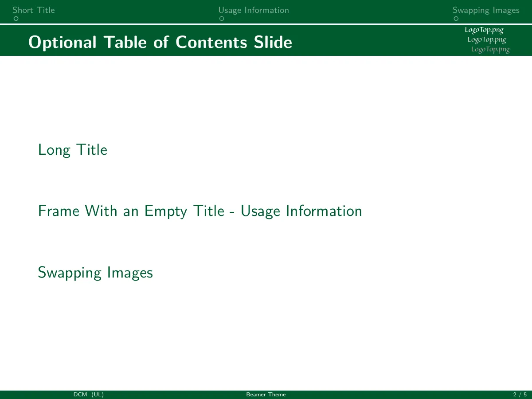
Task: Open the Long Title contents entry
Action: pyautogui.click(x=73, y=150)
